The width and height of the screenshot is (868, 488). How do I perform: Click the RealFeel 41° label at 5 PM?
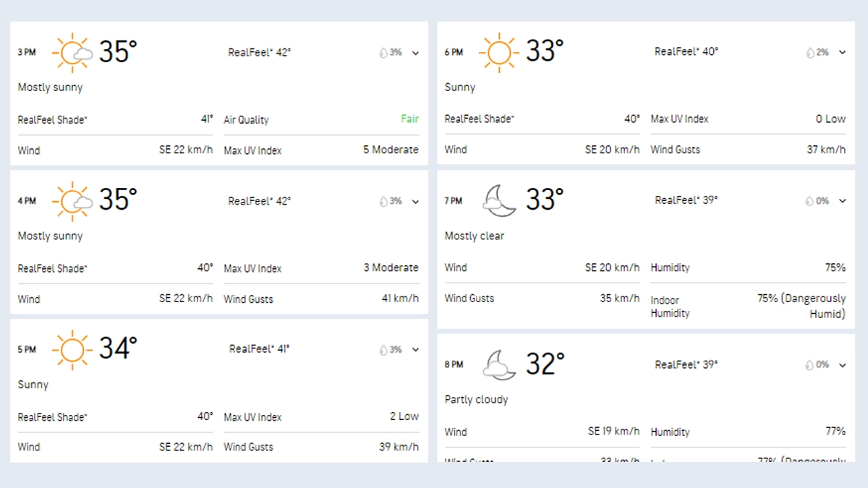pos(260,349)
